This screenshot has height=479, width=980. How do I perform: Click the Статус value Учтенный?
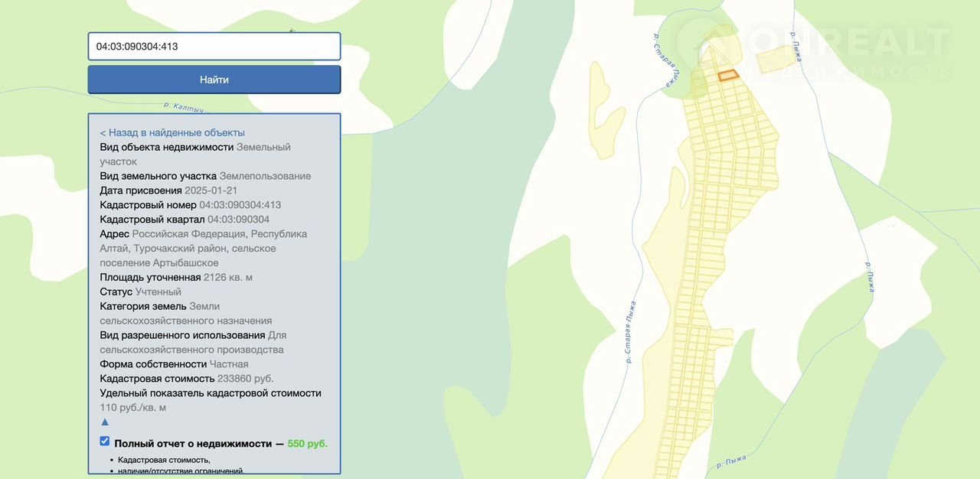158,292
